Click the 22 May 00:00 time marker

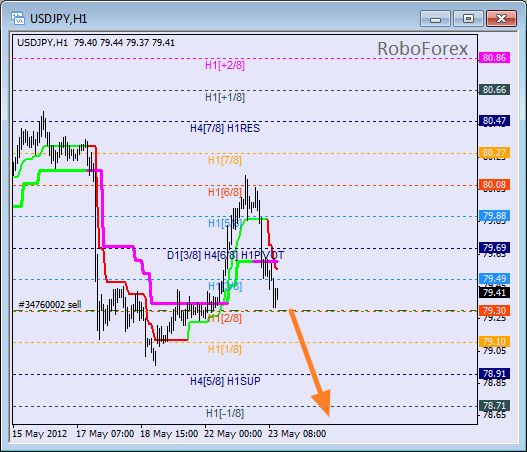tap(233, 434)
